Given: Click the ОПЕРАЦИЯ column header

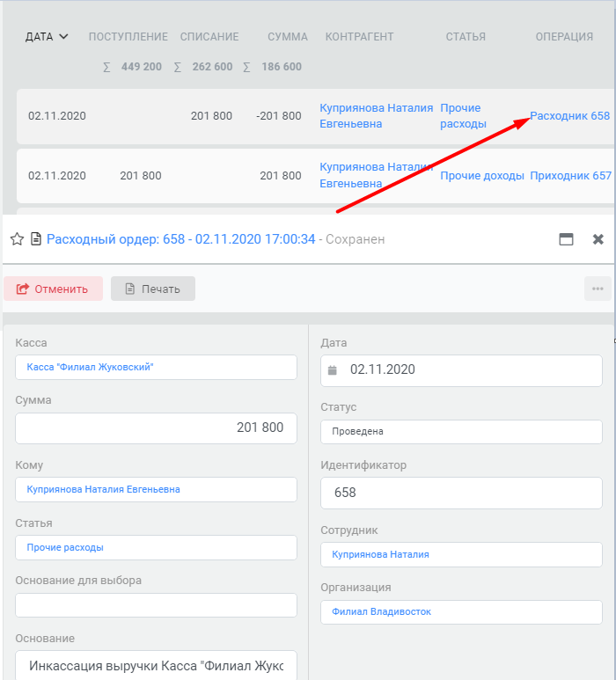Looking at the screenshot, I should click(x=564, y=37).
